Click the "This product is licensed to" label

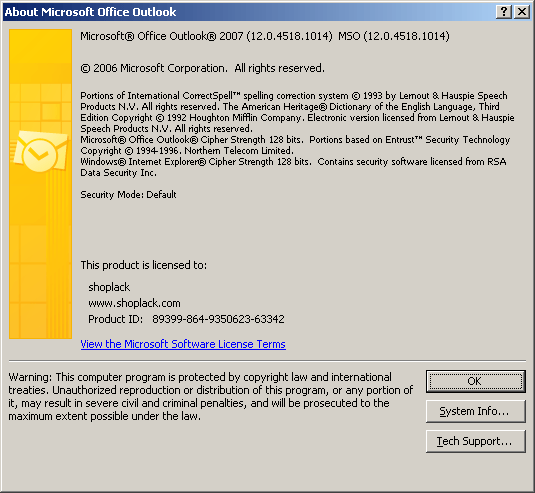click(144, 265)
